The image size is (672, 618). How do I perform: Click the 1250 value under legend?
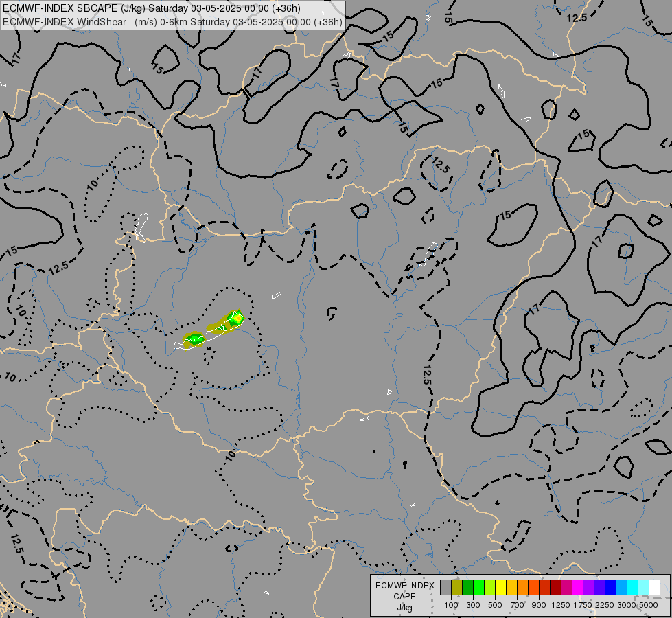(561, 605)
